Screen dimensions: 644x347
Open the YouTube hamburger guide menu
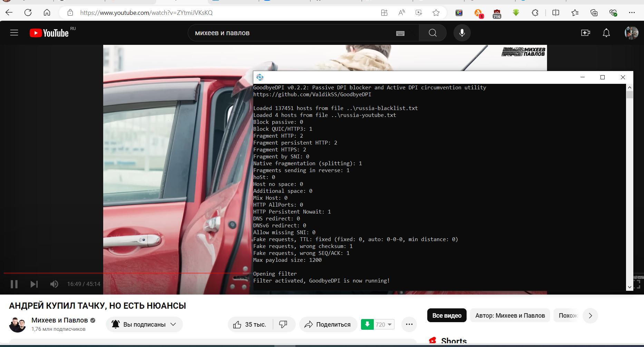tap(14, 33)
